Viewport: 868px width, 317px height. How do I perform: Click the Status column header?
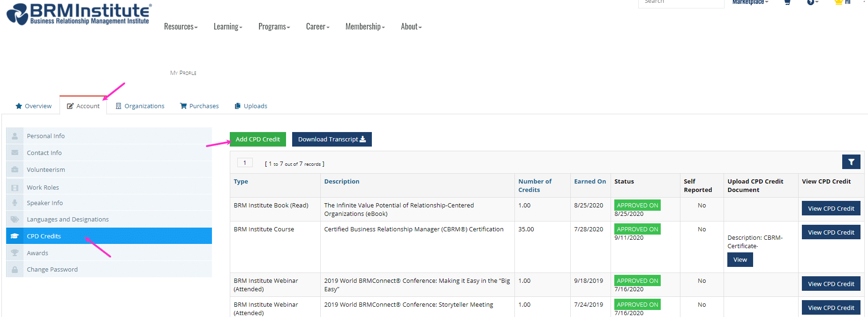pos(624,182)
